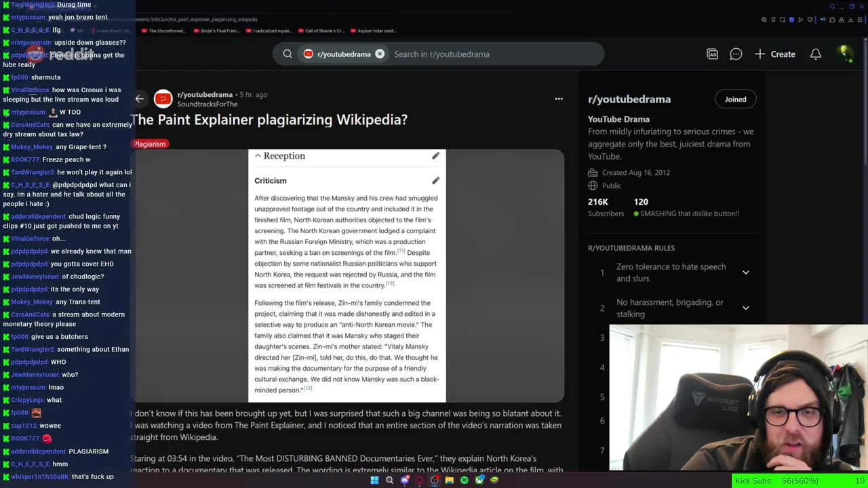Viewport: 868px width, 488px height.
Task: Go back using the post's back arrow
Action: (140, 99)
